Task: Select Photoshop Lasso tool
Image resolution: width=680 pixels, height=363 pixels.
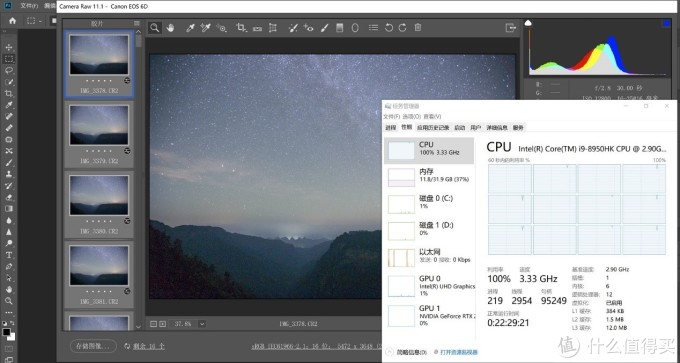Action: [x=9, y=70]
